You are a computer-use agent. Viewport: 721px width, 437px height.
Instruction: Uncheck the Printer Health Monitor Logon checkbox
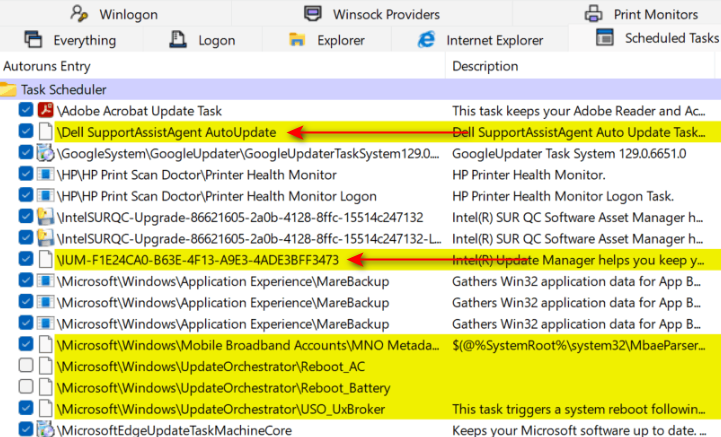[26, 195]
